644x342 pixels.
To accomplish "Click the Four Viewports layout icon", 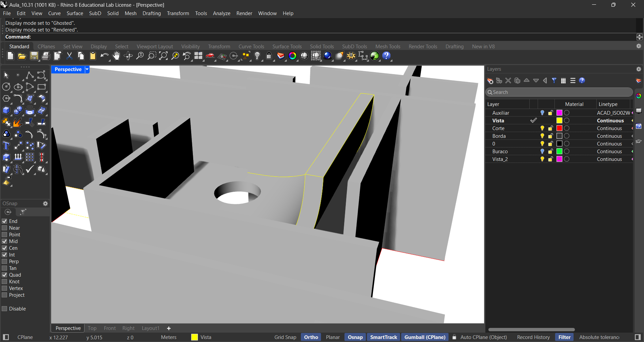I will click(x=199, y=56).
